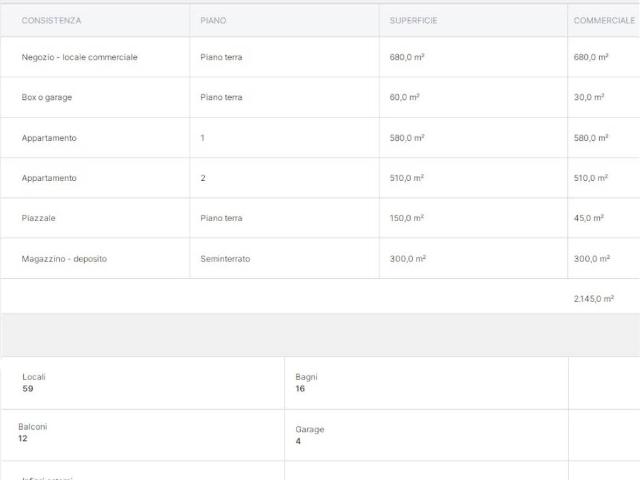Click the Balconi 12 field
The width and height of the screenshot is (640, 480).
(x=32, y=432)
